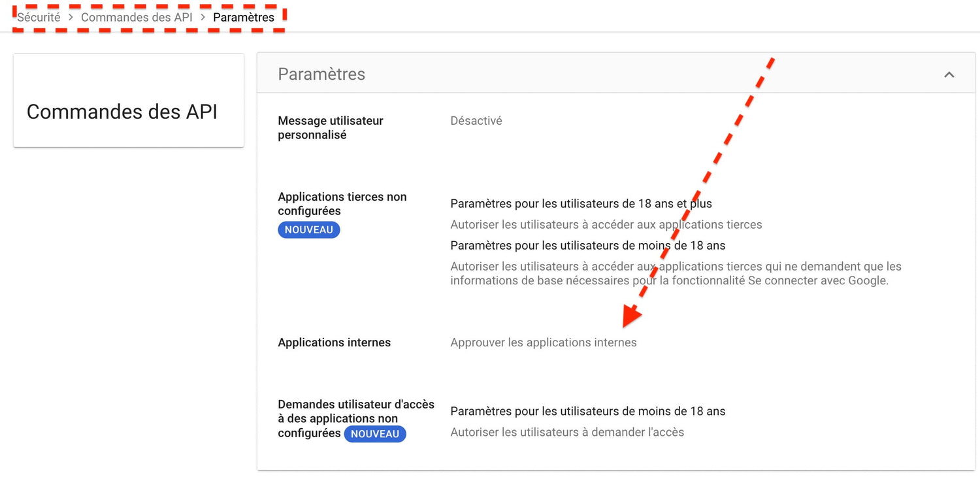
Task: Click the Désactivé status text
Action: (x=476, y=120)
